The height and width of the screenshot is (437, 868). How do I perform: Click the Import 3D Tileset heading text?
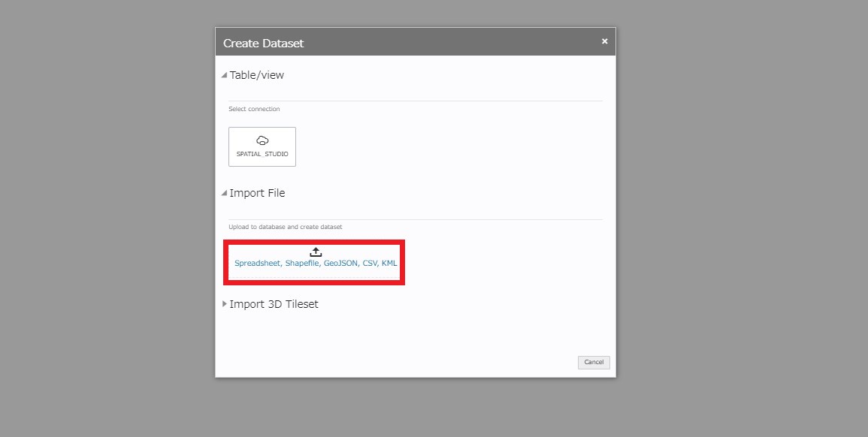[274, 304]
